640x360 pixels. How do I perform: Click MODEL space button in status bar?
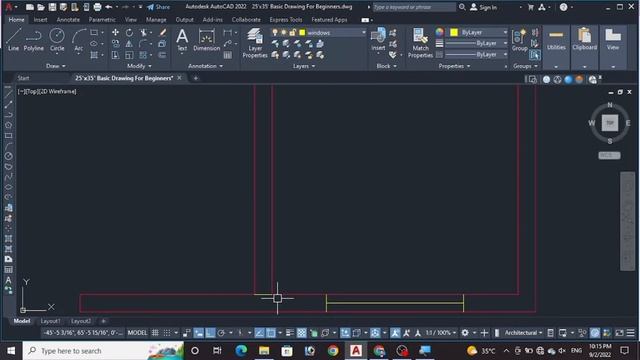click(137, 333)
